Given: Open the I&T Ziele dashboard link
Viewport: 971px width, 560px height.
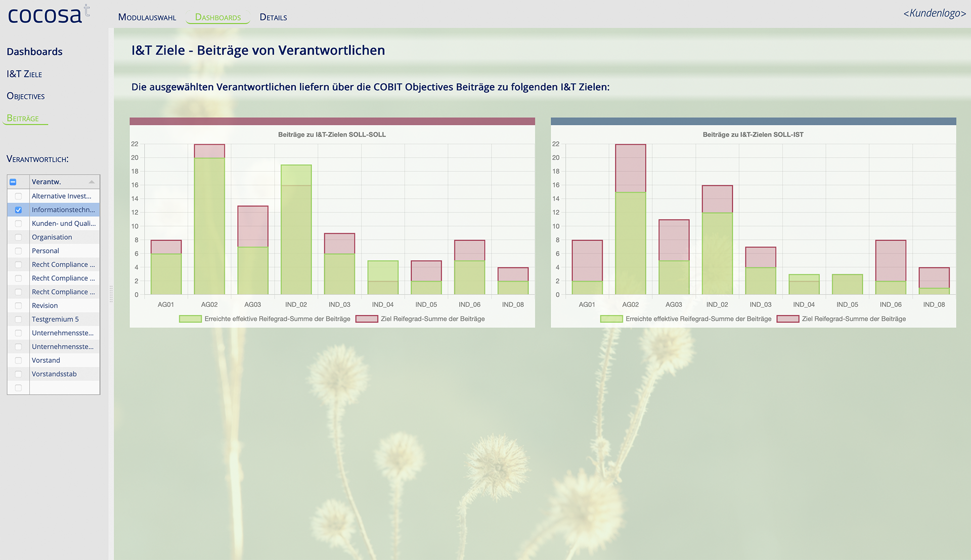Looking at the screenshot, I should tap(24, 74).
